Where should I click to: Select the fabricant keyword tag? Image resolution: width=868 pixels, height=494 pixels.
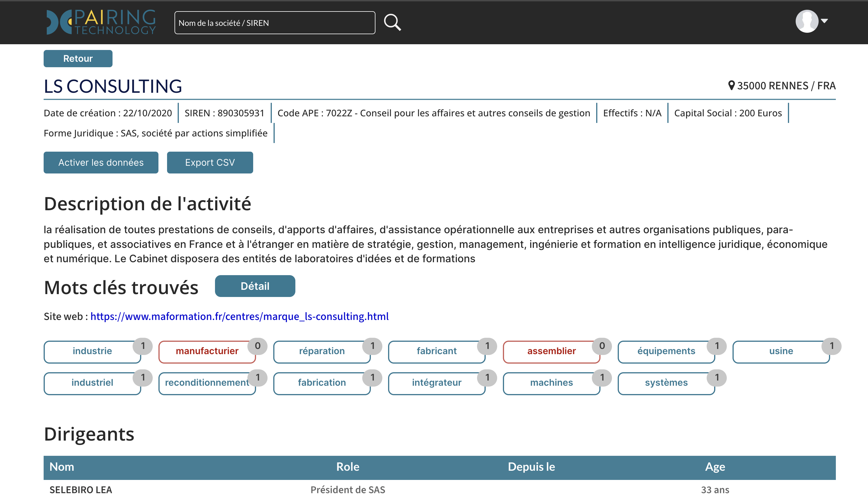click(x=437, y=352)
